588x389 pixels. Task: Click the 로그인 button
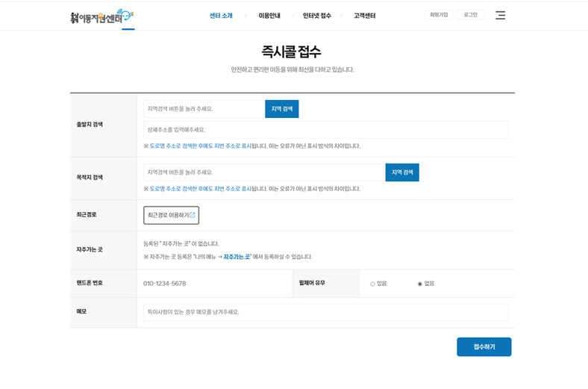(470, 15)
